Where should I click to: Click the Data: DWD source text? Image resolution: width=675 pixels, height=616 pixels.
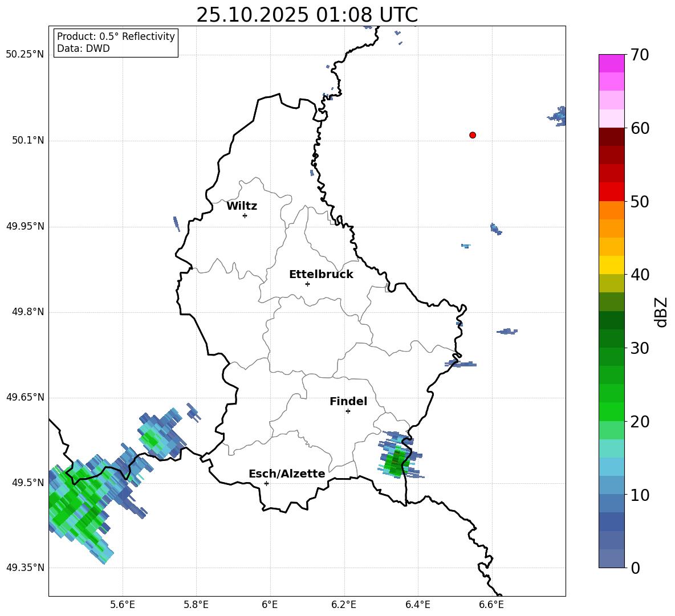pyautogui.click(x=83, y=48)
